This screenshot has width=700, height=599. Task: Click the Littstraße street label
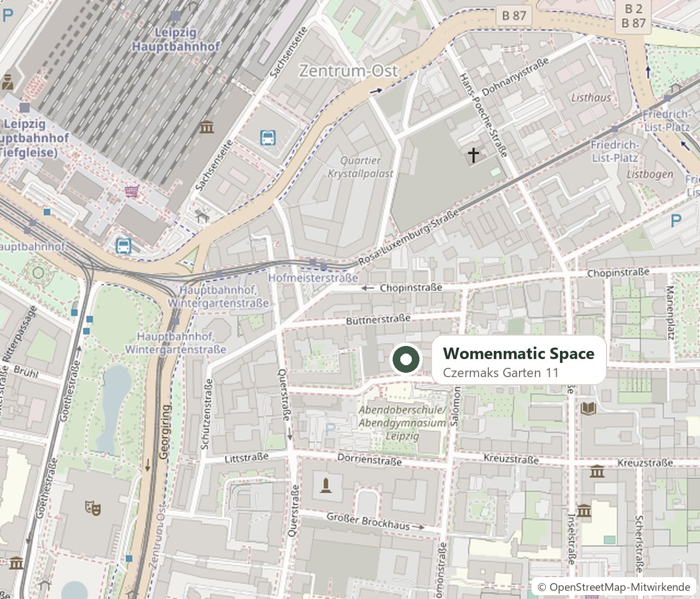click(247, 457)
